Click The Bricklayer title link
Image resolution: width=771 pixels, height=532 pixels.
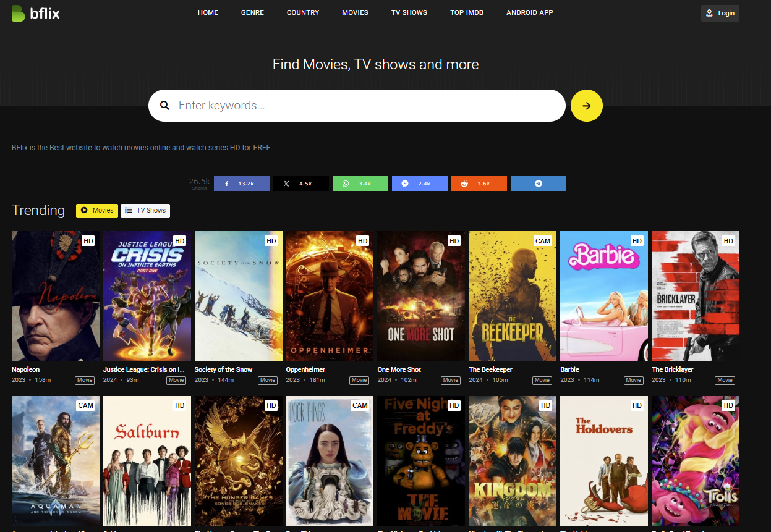point(673,369)
